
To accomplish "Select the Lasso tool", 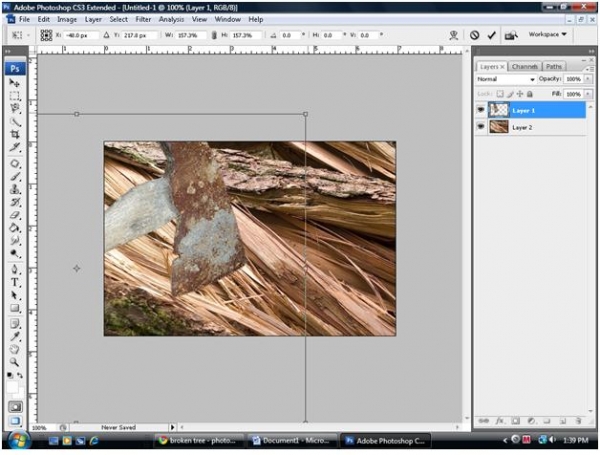I will (x=15, y=109).
